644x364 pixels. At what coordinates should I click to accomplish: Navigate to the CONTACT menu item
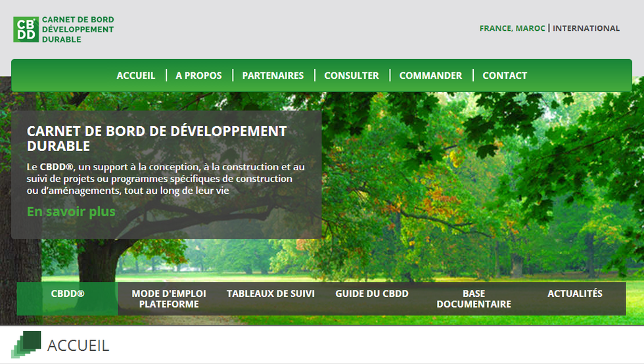coord(505,76)
